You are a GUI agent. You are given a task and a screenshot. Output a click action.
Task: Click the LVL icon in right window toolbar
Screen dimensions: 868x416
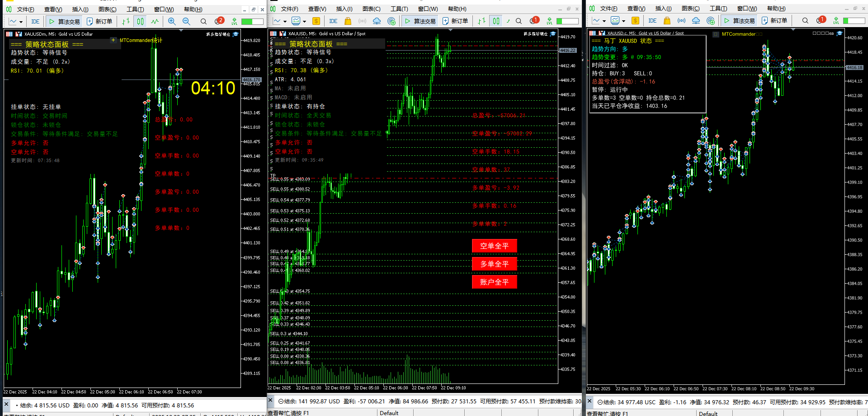[x=836, y=21]
